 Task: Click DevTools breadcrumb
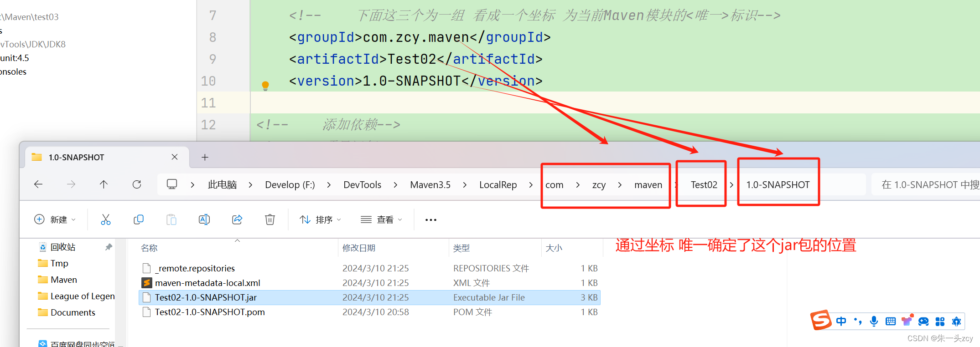pyautogui.click(x=363, y=184)
